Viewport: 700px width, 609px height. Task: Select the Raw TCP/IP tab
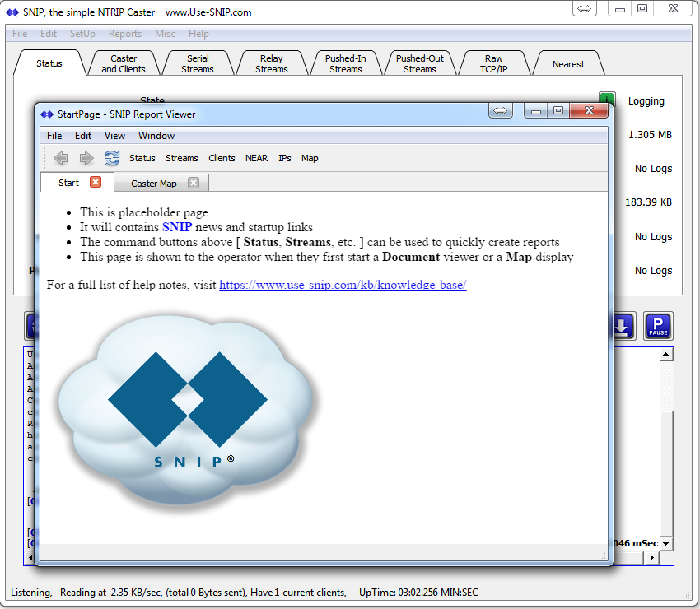(x=494, y=64)
